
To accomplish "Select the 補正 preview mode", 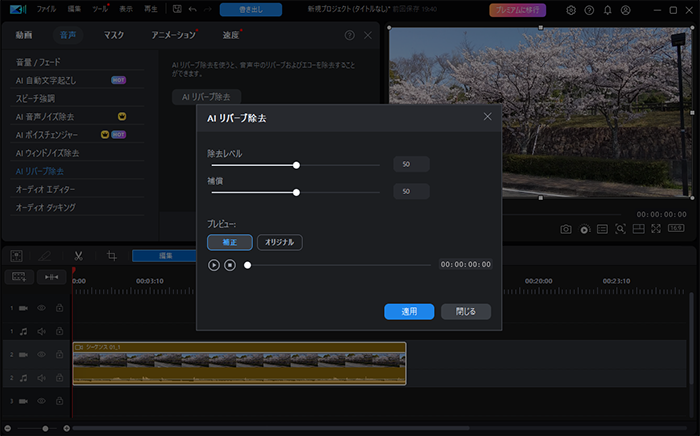I will click(230, 242).
